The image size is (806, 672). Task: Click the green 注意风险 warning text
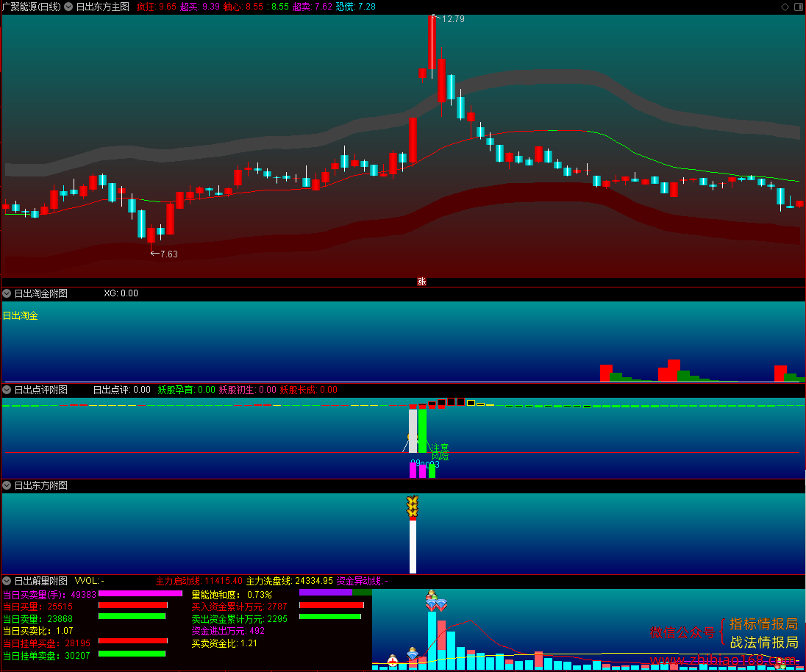(440, 451)
